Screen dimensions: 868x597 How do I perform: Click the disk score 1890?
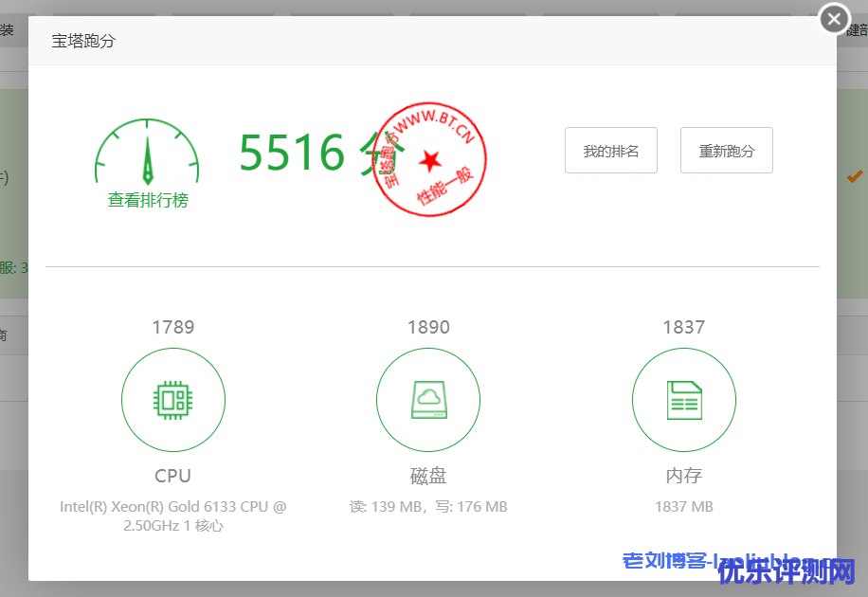428,327
